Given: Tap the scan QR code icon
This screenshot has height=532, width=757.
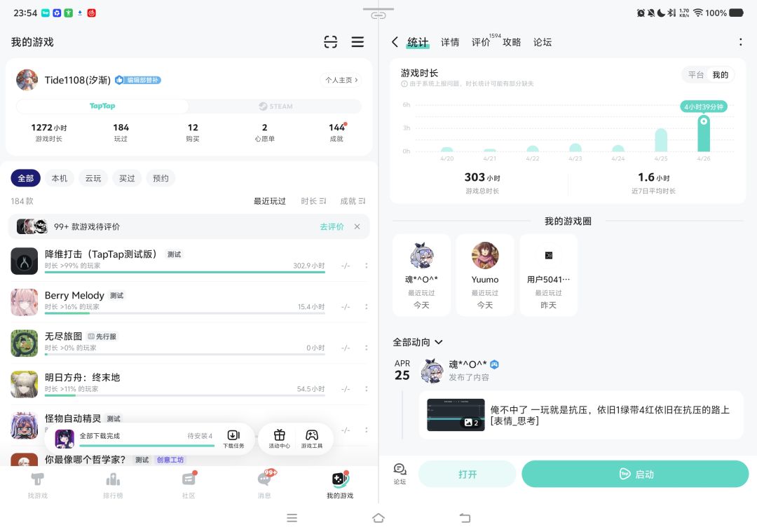Looking at the screenshot, I should 330,42.
